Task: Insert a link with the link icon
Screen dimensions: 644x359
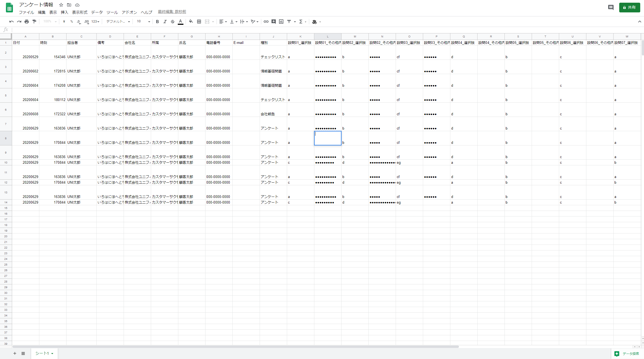Action: coord(266,22)
